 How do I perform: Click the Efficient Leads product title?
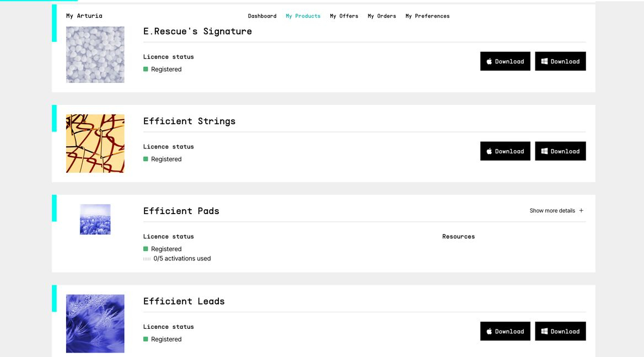[x=184, y=301]
